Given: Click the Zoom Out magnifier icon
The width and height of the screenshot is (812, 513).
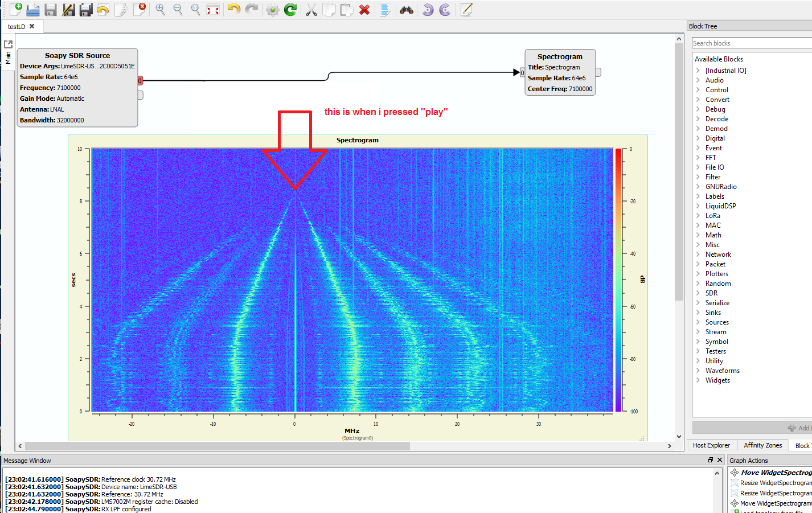Looking at the screenshot, I should tap(178, 9).
